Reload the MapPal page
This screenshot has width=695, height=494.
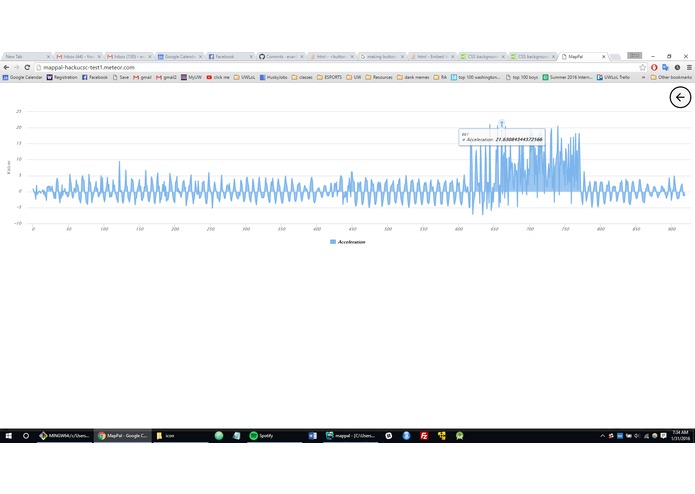click(27, 67)
